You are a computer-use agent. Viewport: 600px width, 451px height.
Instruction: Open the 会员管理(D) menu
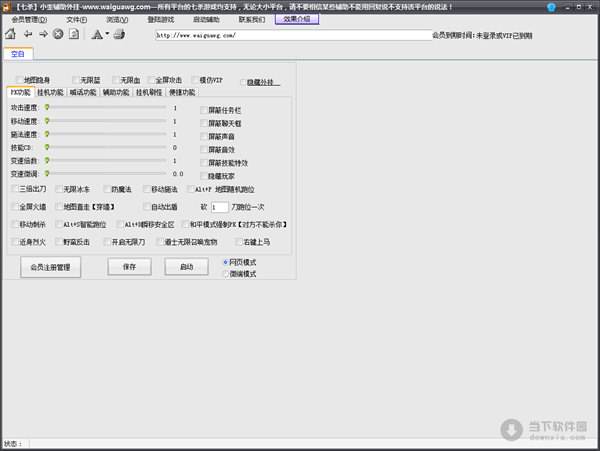[x=29, y=20]
